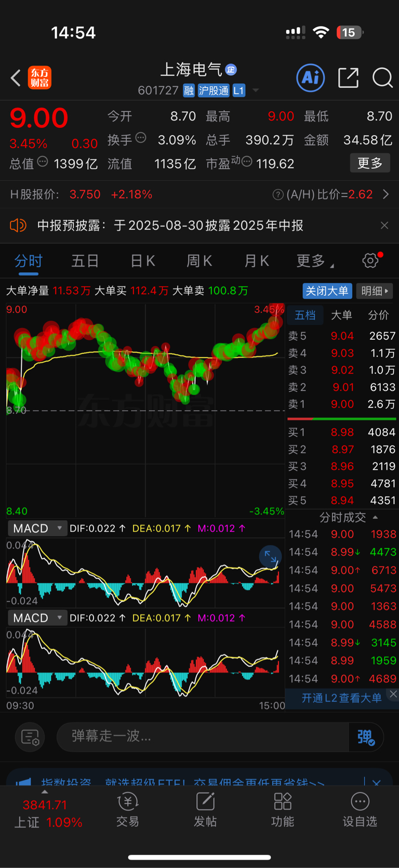Image resolution: width=399 pixels, height=868 pixels.
Task: Tap the info icon next to 换手
Action: (141, 138)
